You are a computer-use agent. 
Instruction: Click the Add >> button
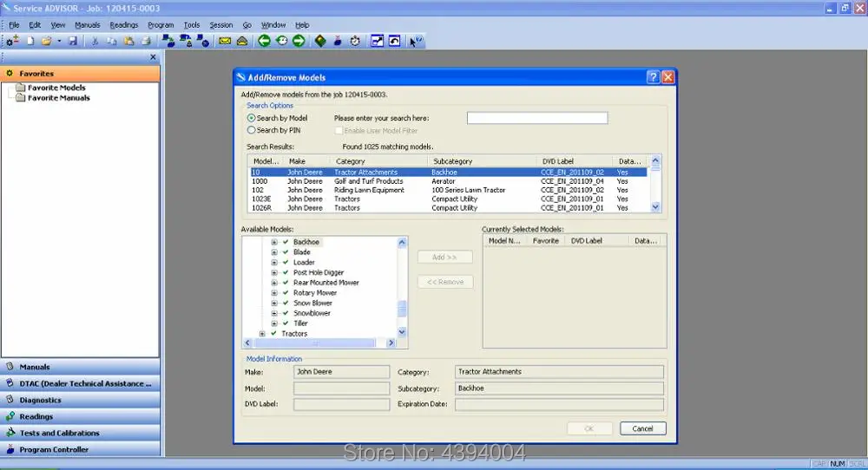[x=445, y=258]
